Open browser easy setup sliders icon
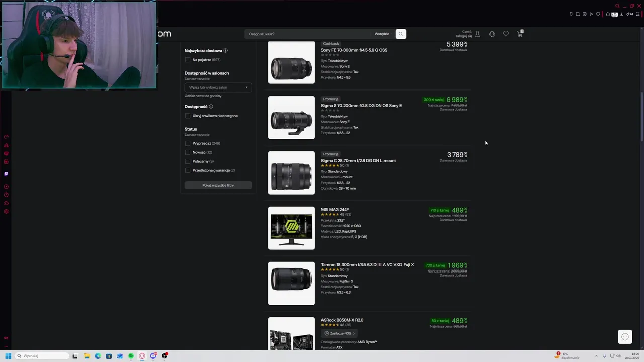Viewport: 644px width, 362px height. point(638,14)
